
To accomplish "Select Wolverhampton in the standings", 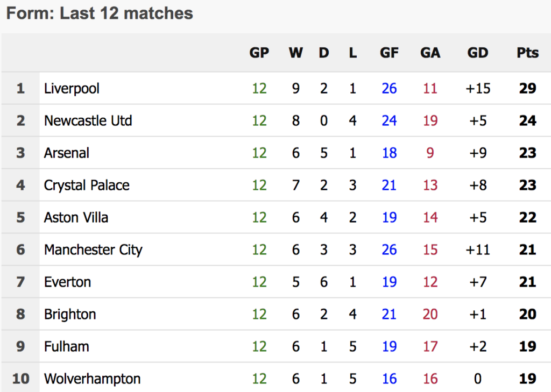I will 92,379.
